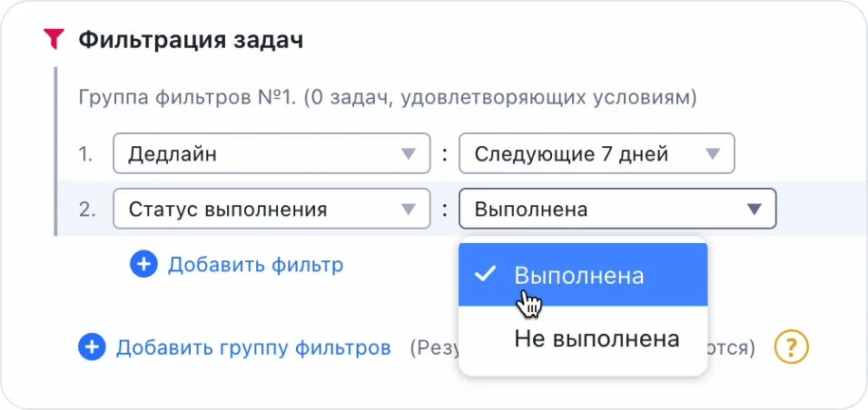Click the red funnel filter icon
This screenshot has width=868, height=410.
pyautogui.click(x=54, y=39)
